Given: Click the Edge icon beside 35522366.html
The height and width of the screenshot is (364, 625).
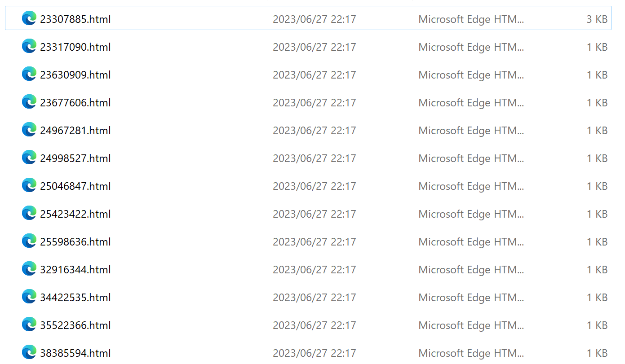Looking at the screenshot, I should pyautogui.click(x=29, y=324).
